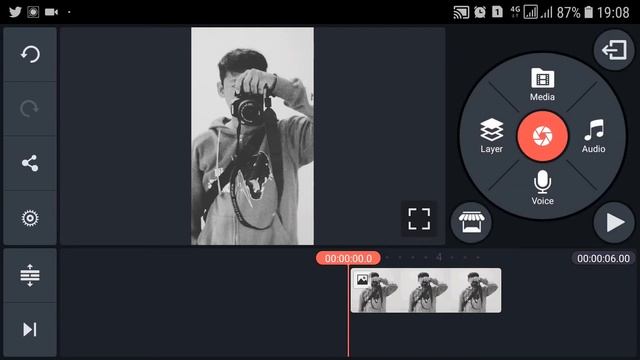Tap the clock showing 19:08
Viewport: 640px width, 360px height.
(613, 13)
